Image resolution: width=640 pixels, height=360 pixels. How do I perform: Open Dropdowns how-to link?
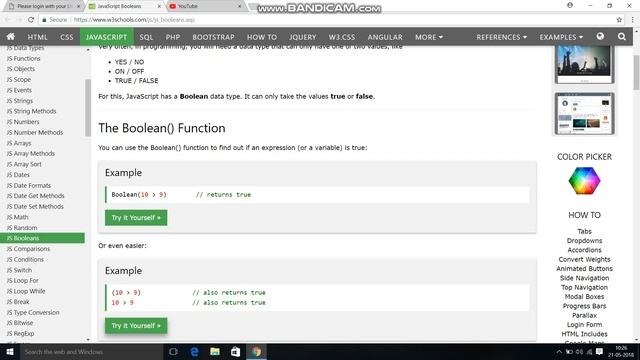[x=584, y=240]
